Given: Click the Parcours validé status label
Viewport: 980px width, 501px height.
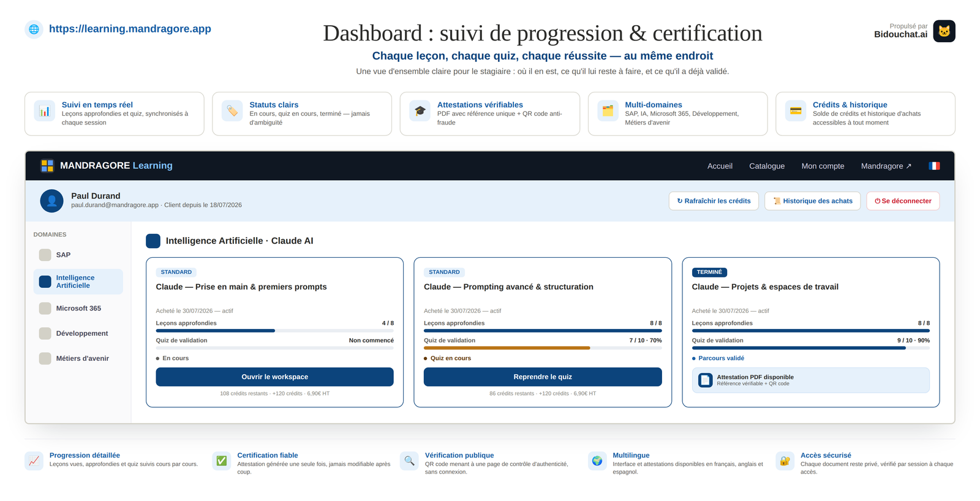Looking at the screenshot, I should (721, 358).
